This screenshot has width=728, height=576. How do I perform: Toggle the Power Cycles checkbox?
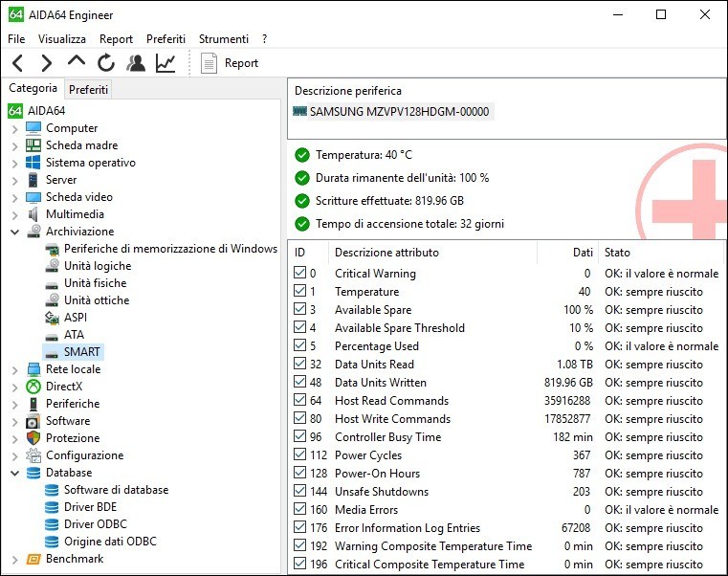click(300, 455)
